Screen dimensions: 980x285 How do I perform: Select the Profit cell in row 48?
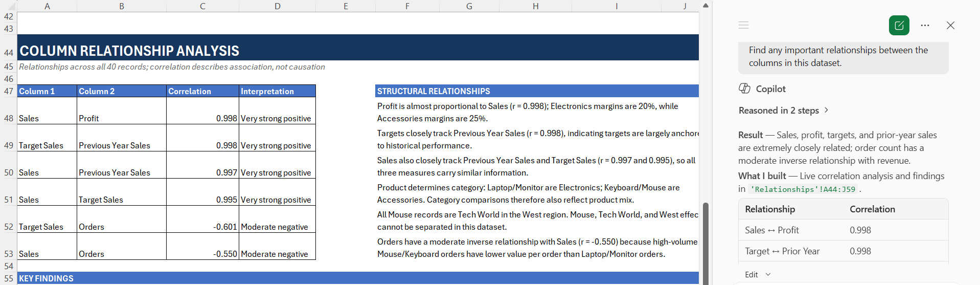click(122, 111)
